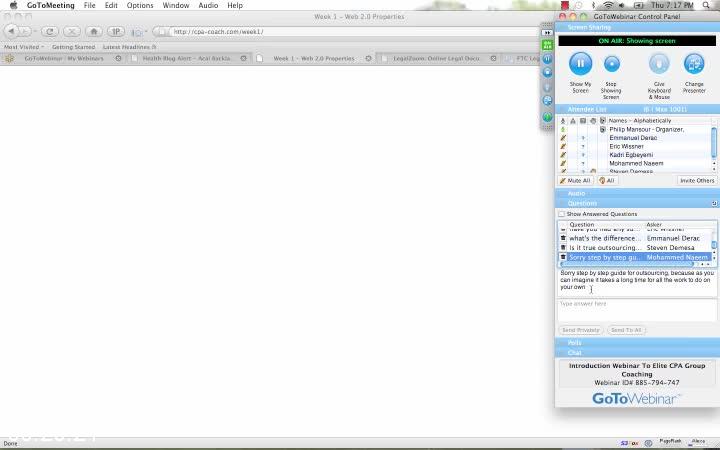The width and height of the screenshot is (720, 450).
Task: Click the Latest Headlines bookmark
Action: [129, 47]
